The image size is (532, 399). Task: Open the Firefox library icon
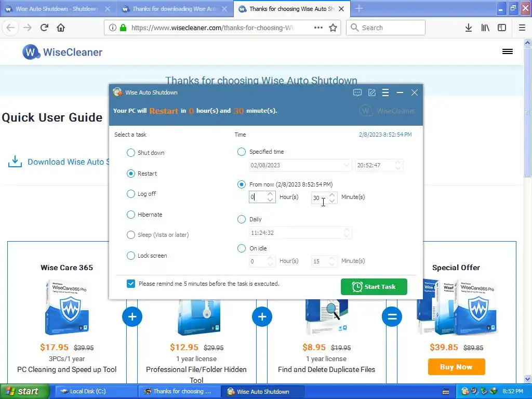pyautogui.click(x=485, y=28)
